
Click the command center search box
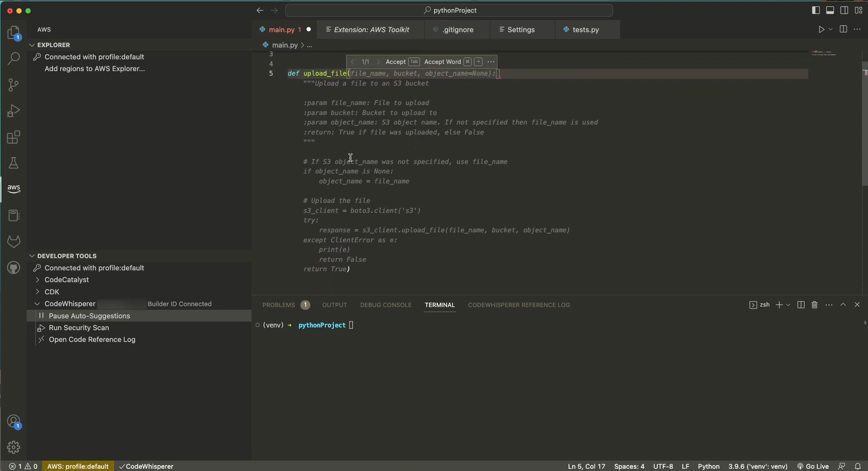pos(450,10)
